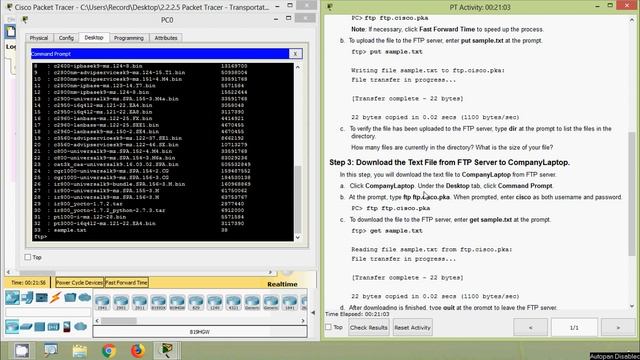
Task: Open Firefox from the taskbar
Action: pyautogui.click(x=138, y=351)
